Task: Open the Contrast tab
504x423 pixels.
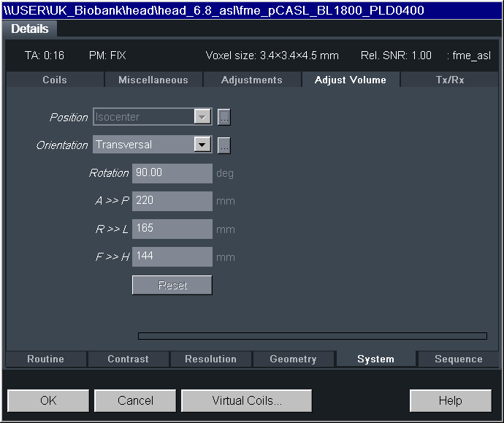Action: 128,359
